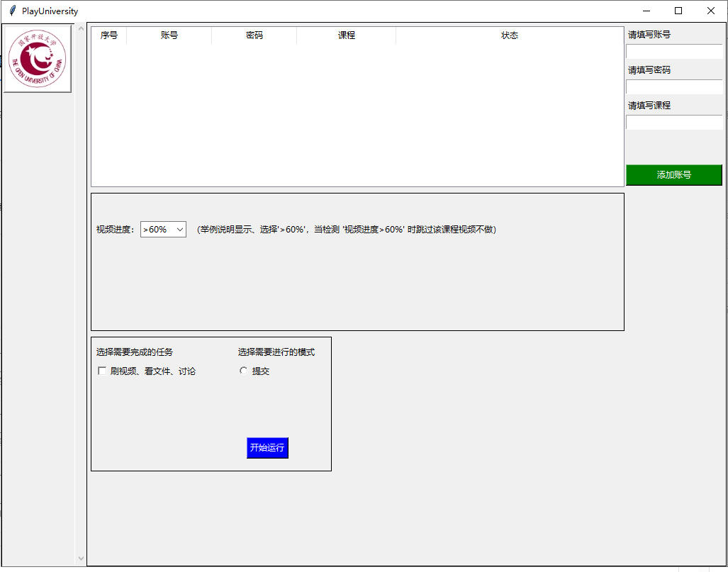
Task: Click the sidebar scrollbar down arrow
Action: pyautogui.click(x=81, y=558)
